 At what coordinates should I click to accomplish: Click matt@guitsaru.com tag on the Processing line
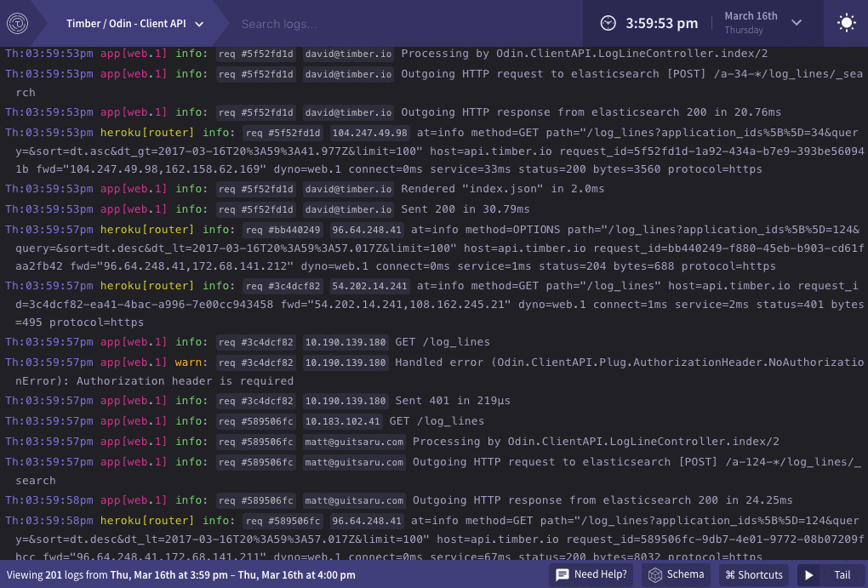coord(354,442)
